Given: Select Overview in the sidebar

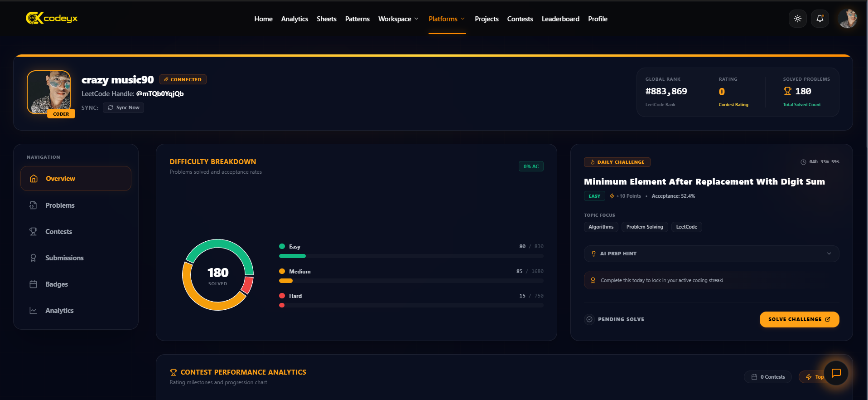Looking at the screenshot, I should 76,179.
